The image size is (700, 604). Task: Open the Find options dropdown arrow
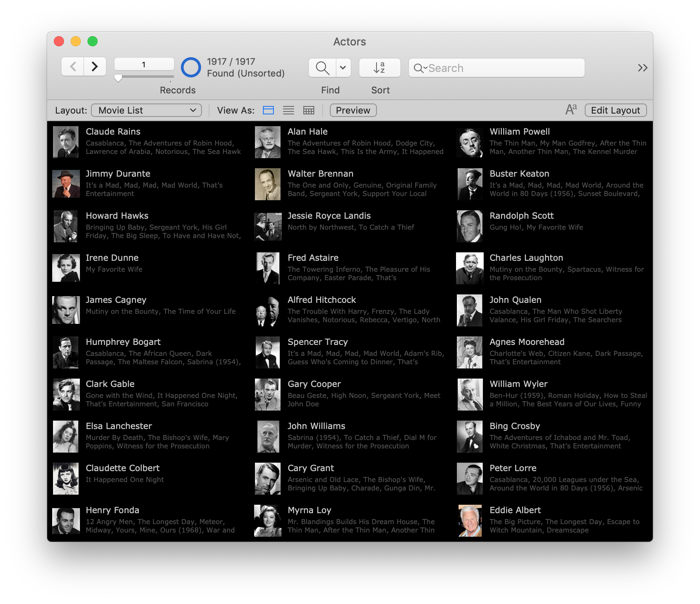pyautogui.click(x=343, y=68)
